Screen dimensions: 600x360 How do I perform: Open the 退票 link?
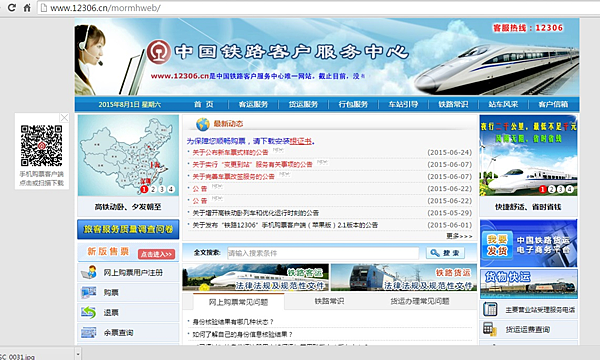111,313
